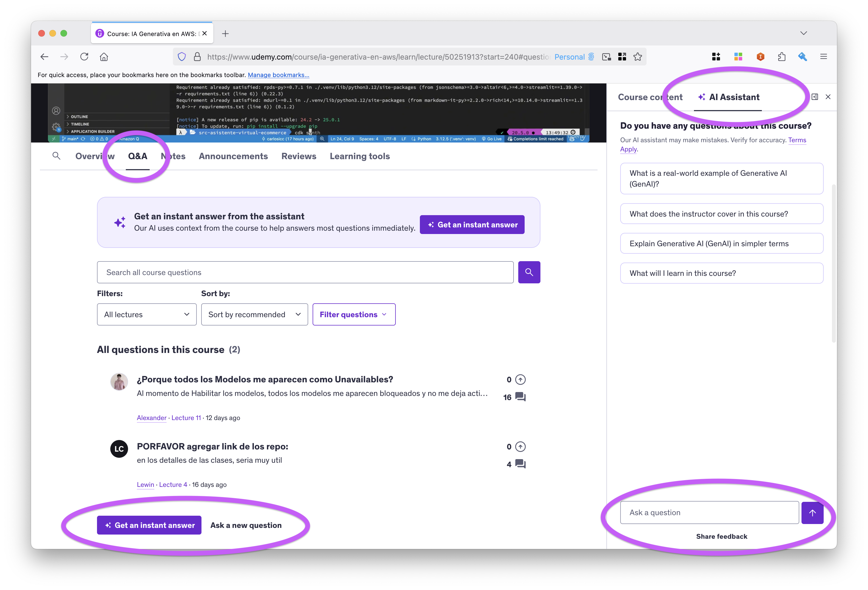Focus the Search all course questions field

click(305, 272)
